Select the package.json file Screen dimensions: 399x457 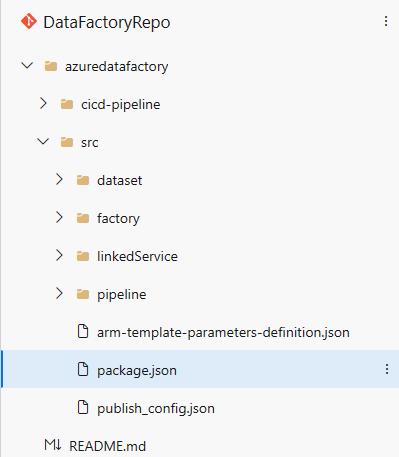(200, 369)
